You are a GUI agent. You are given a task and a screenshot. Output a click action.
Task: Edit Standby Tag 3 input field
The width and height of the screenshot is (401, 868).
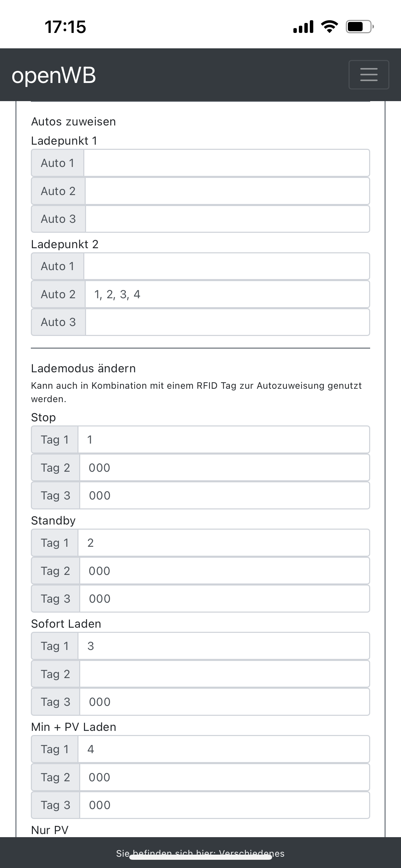point(224,599)
